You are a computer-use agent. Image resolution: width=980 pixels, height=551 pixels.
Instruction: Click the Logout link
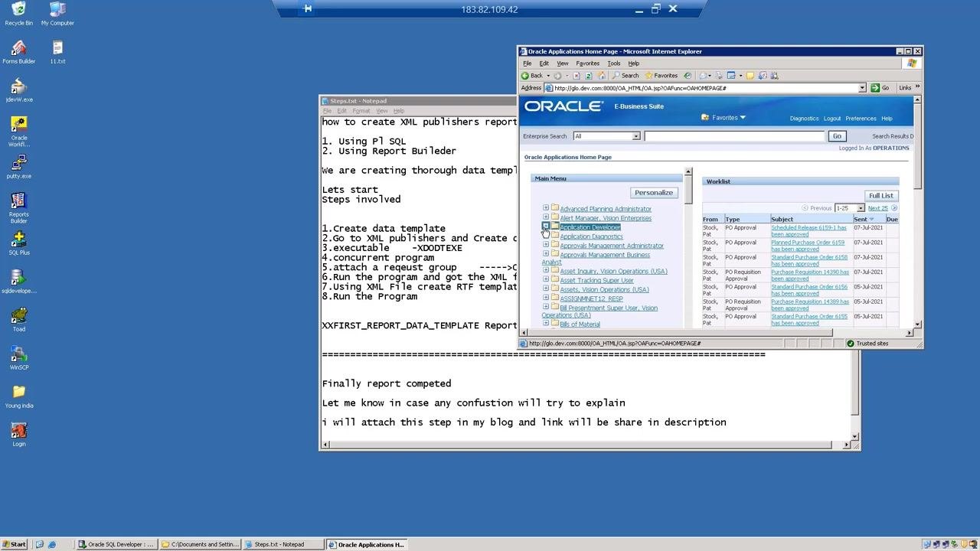[x=832, y=119]
